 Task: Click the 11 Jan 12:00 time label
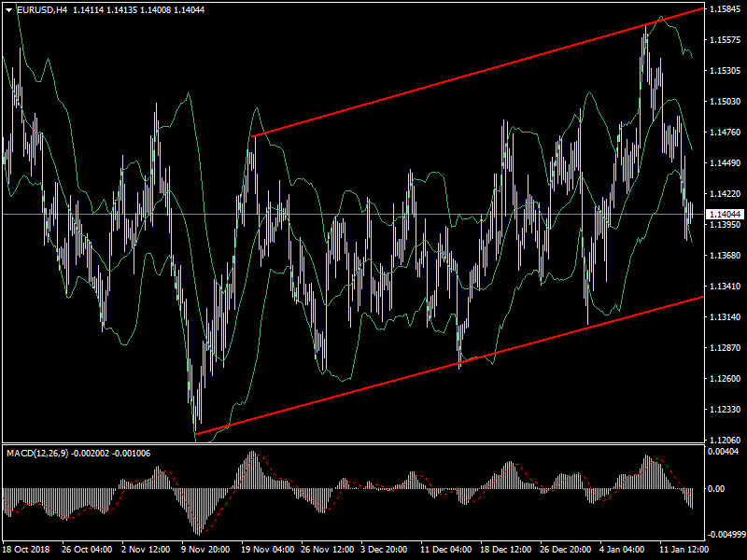point(683,551)
